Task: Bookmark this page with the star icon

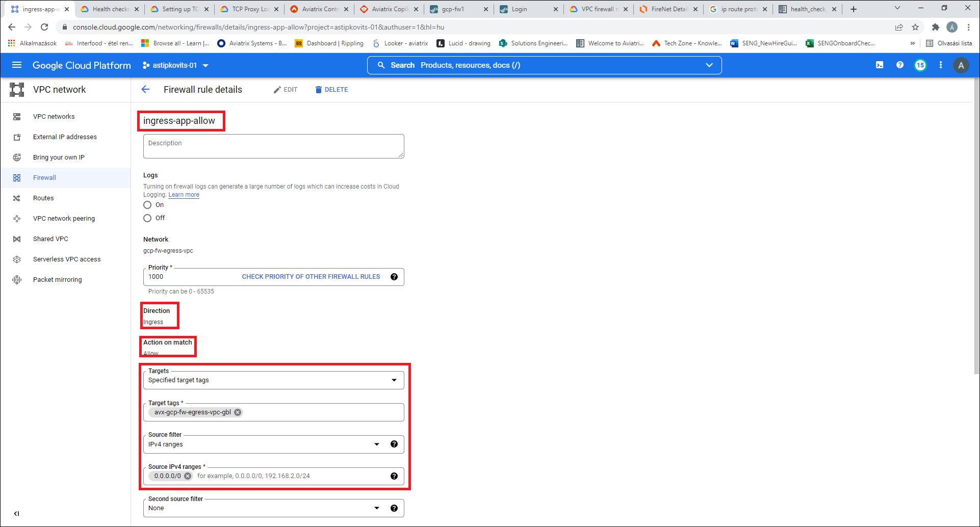Action: click(915, 27)
